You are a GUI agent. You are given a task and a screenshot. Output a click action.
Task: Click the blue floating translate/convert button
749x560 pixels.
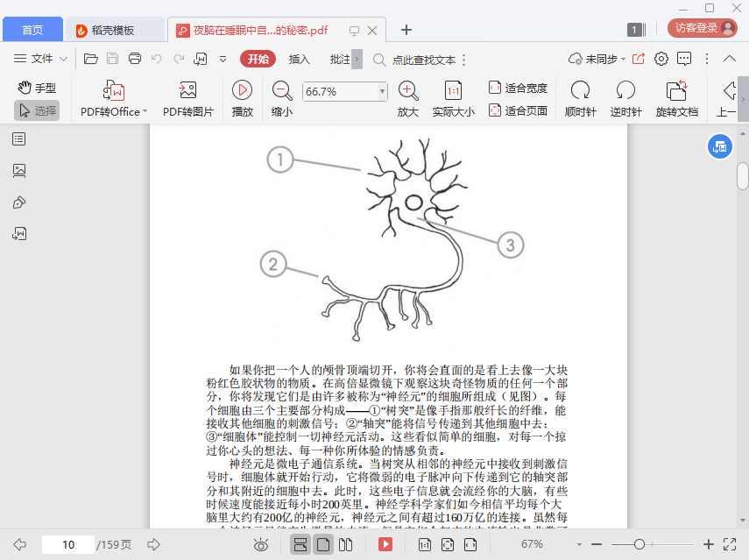click(x=719, y=146)
